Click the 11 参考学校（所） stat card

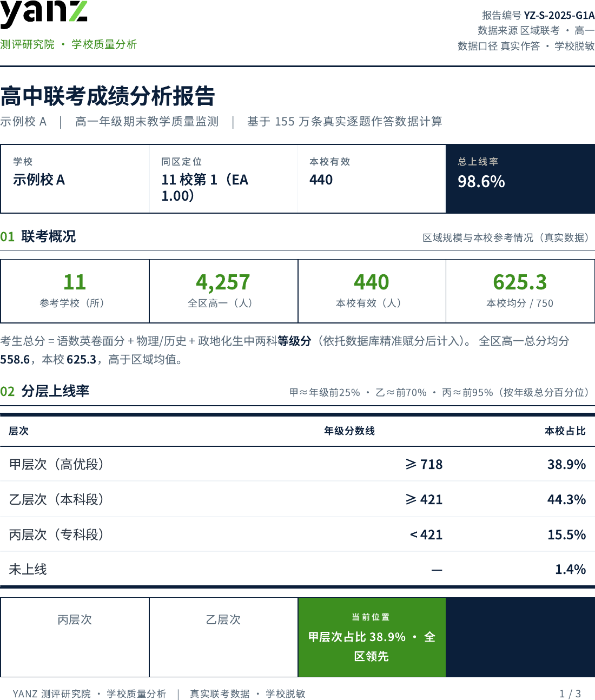click(75, 291)
